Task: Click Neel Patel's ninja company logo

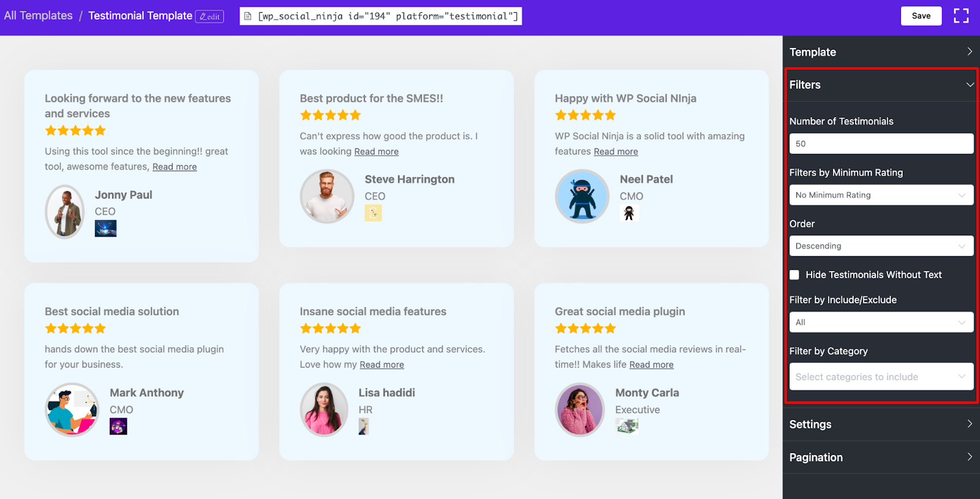Action: [628, 213]
